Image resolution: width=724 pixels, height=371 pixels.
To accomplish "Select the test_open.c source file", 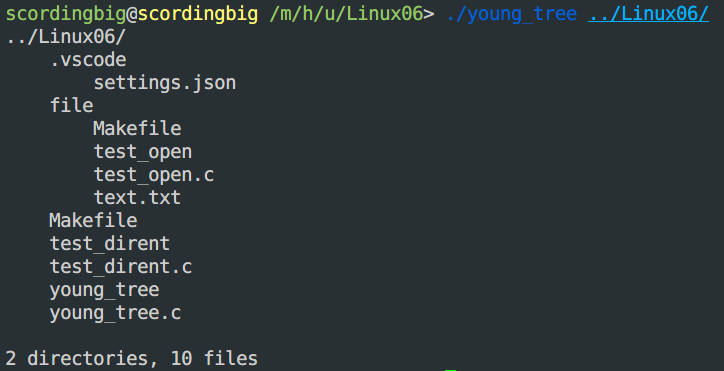I will pyautogui.click(x=154, y=175).
